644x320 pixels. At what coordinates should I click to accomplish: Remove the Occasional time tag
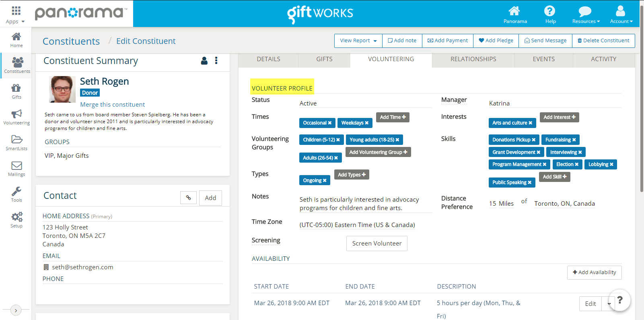point(330,123)
